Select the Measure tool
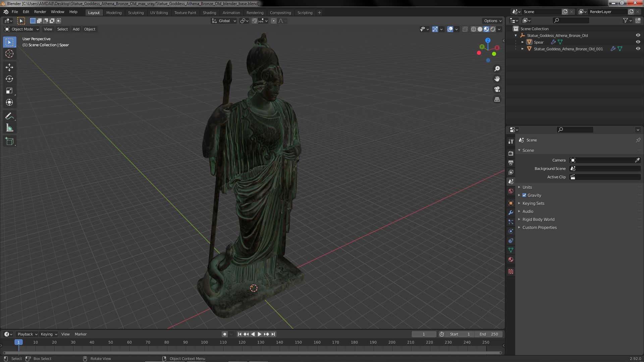644x362 pixels. (9, 128)
